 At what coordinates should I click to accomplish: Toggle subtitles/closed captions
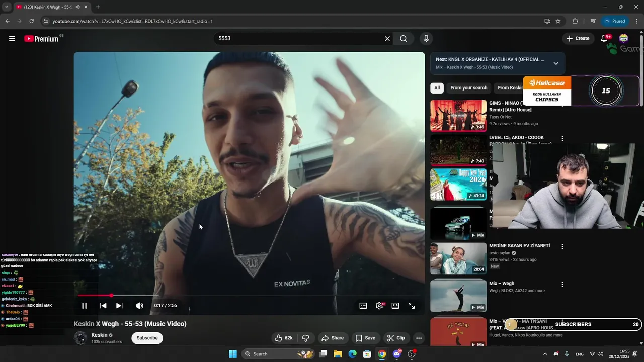pyautogui.click(x=363, y=306)
